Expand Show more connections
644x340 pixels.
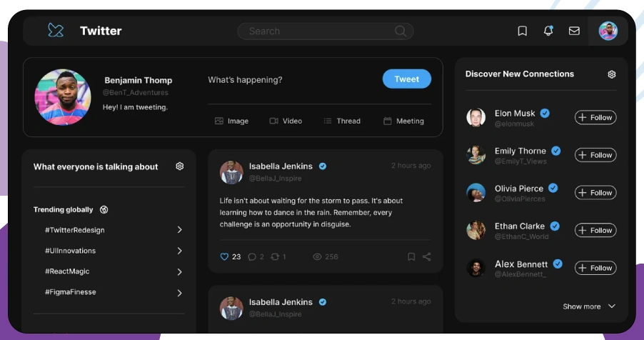(589, 306)
